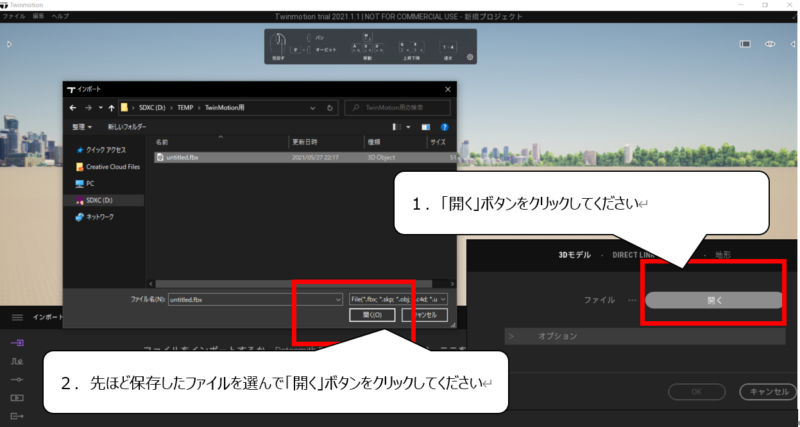The image size is (800, 427).
Task: Click 新しいフォルダー button
Action: (127, 127)
